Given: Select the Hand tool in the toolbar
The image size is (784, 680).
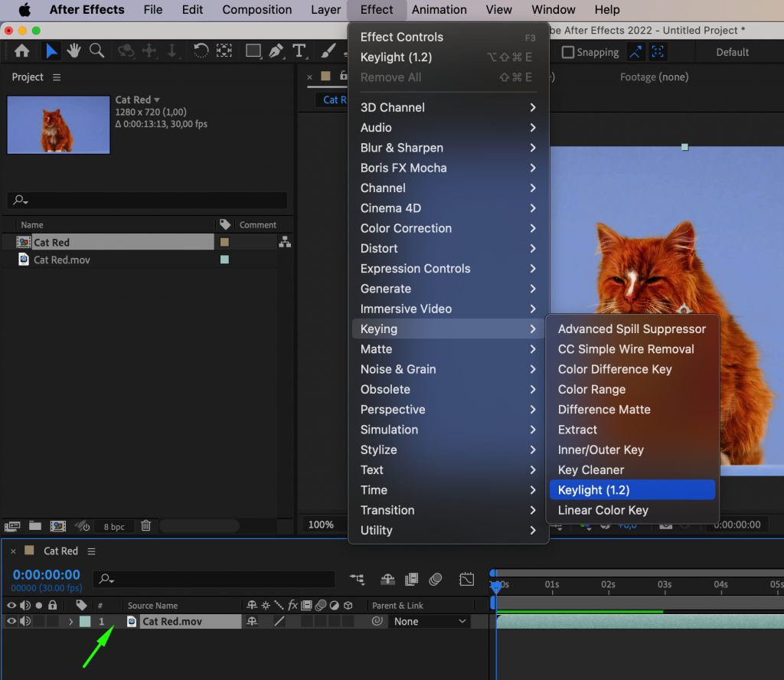Looking at the screenshot, I should (73, 50).
